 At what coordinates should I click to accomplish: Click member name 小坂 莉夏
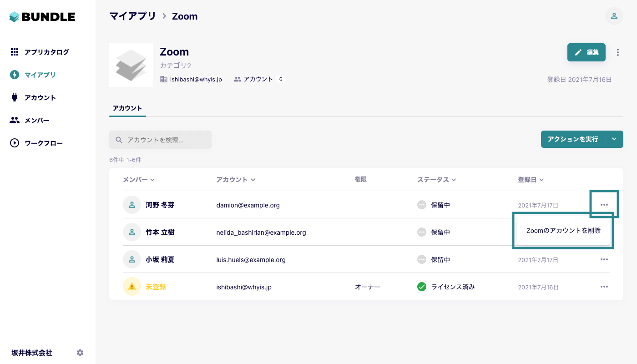coord(160,259)
